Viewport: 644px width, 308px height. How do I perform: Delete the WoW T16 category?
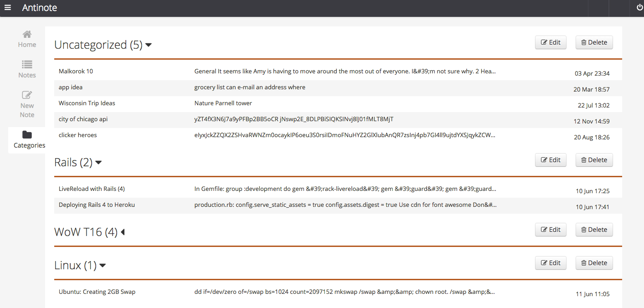pyautogui.click(x=594, y=230)
